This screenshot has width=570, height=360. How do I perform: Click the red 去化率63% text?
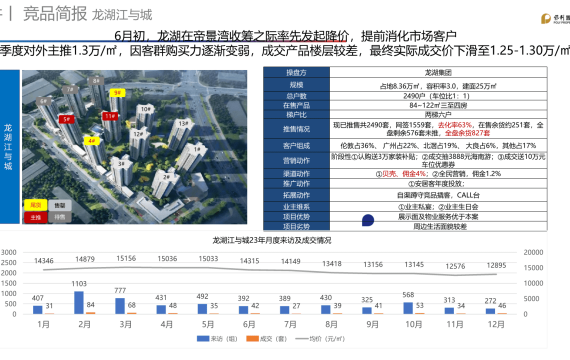455,125
